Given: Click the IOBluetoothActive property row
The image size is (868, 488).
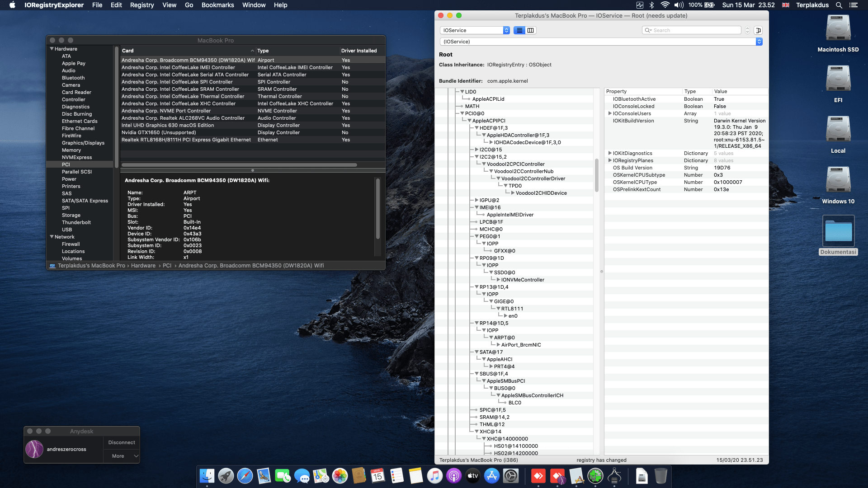Looking at the screenshot, I should 686,99.
